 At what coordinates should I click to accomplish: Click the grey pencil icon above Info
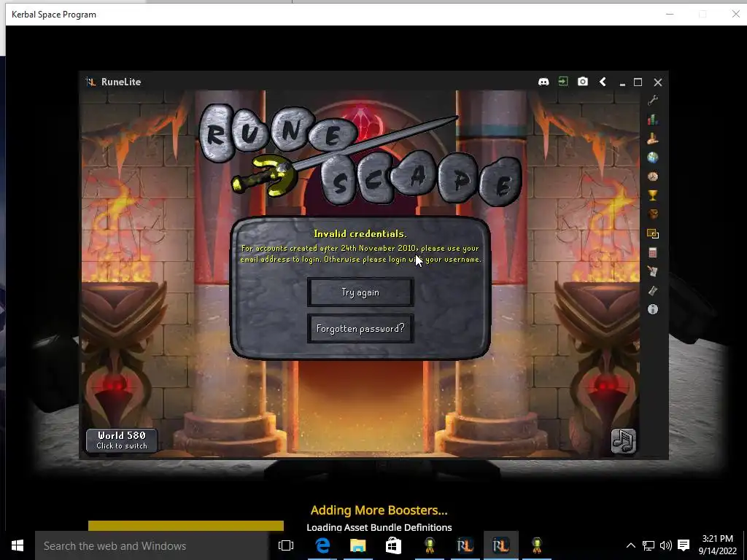[x=653, y=290]
